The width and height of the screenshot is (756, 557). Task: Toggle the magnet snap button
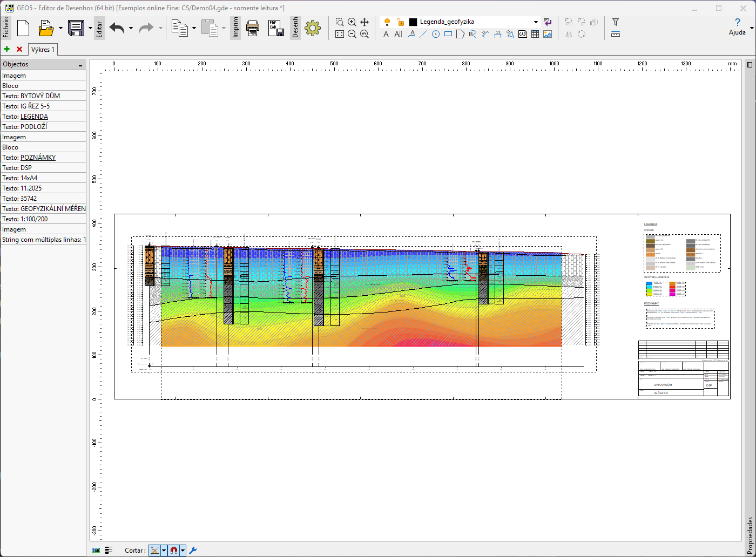click(x=174, y=551)
